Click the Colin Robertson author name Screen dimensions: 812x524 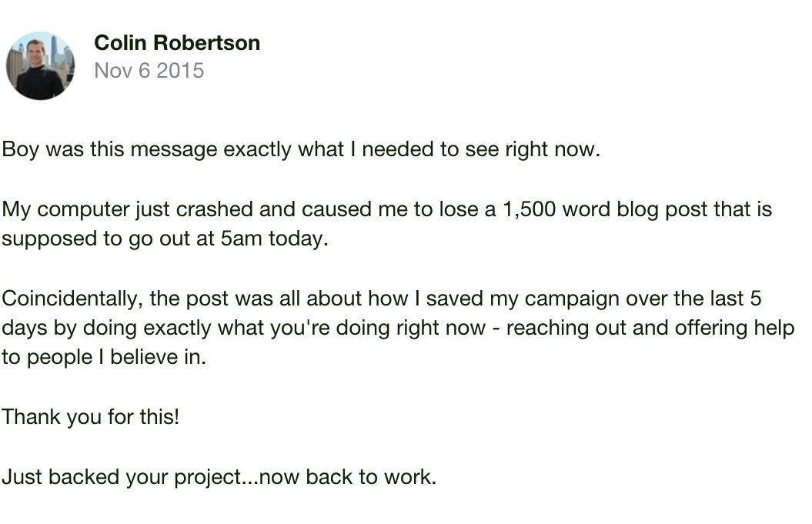point(177,43)
